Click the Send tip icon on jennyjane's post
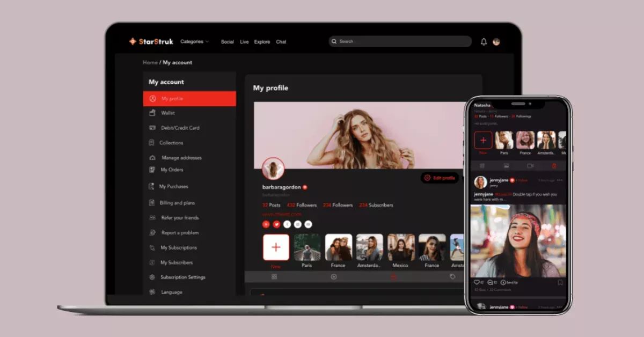Image resolution: width=644 pixels, height=337 pixels. pyautogui.click(x=503, y=282)
